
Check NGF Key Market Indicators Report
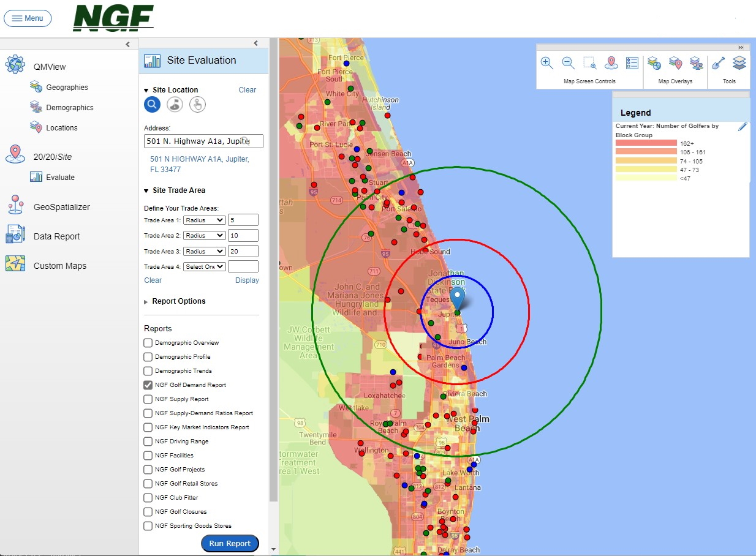[x=148, y=427]
